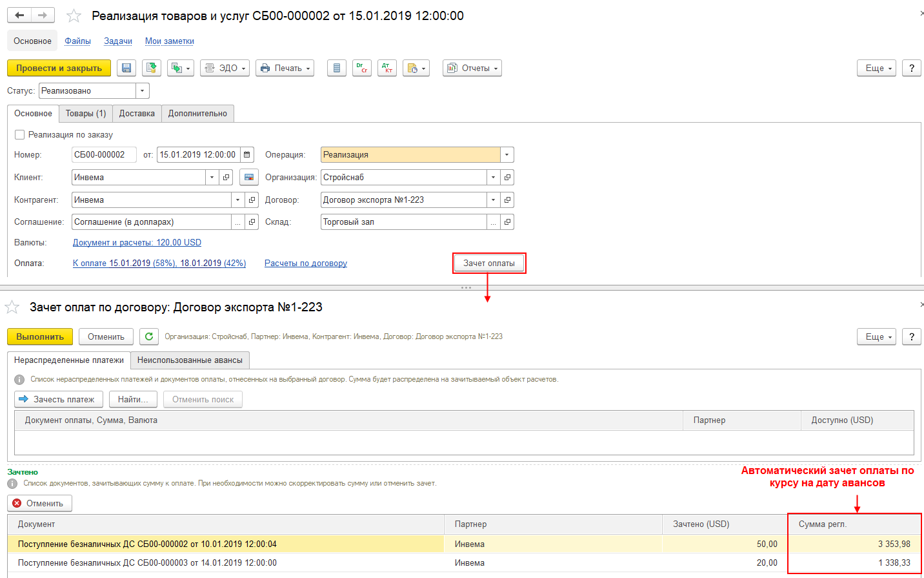Star the Зачет оплат form as favorite
This screenshot has width=924, height=578.
coord(12,307)
